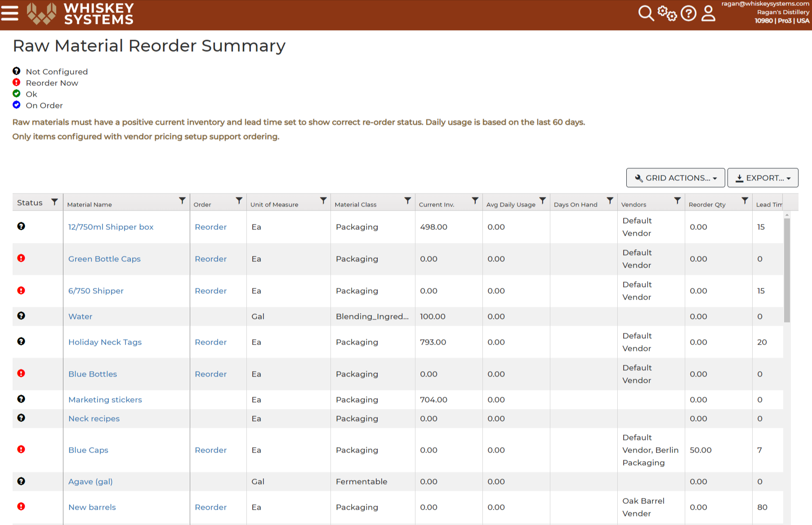Sort by Material Class header
Viewport: 812px width, 525px height.
tap(356, 205)
